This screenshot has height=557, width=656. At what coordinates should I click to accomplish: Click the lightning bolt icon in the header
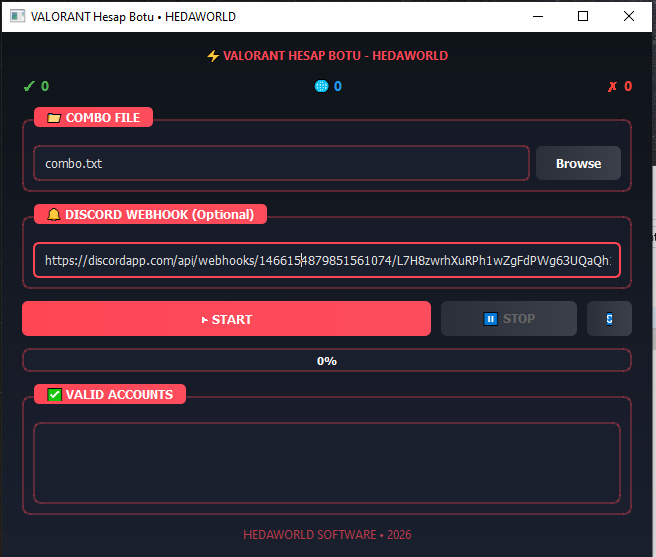213,56
